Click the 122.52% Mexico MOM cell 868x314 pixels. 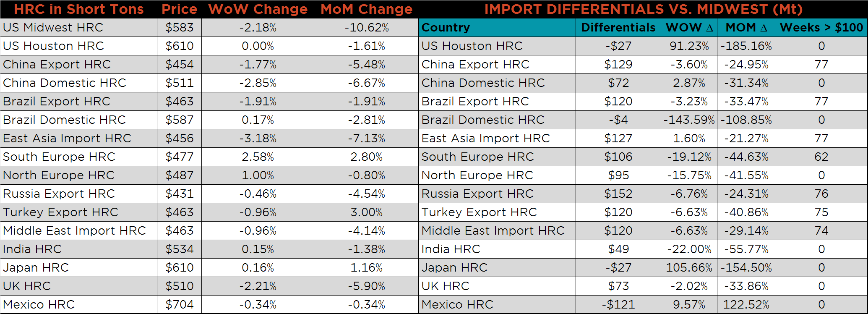click(746, 304)
